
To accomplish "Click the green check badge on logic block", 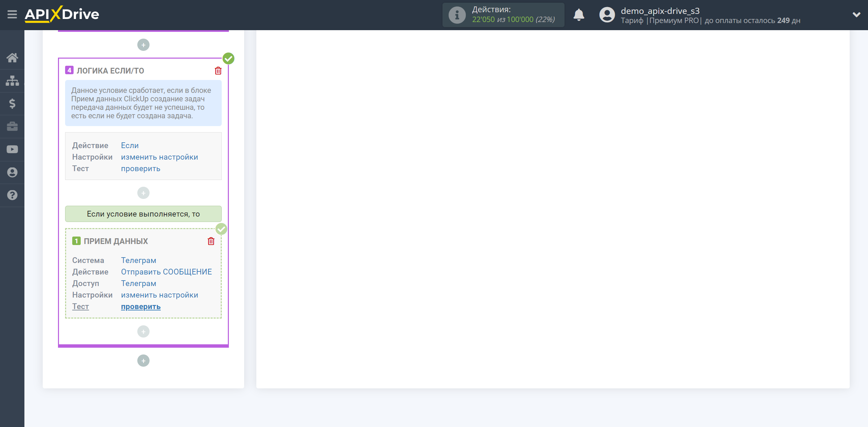I will click(x=229, y=58).
